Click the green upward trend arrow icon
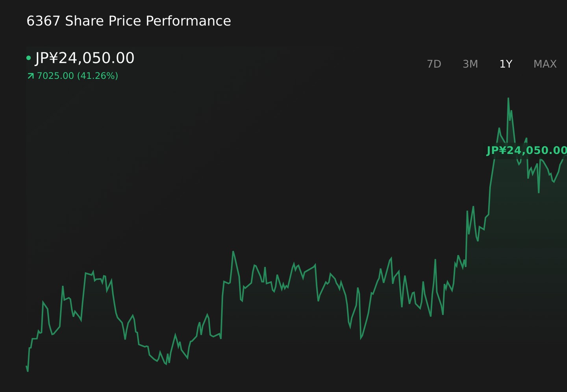This screenshot has height=392, width=567. point(31,76)
